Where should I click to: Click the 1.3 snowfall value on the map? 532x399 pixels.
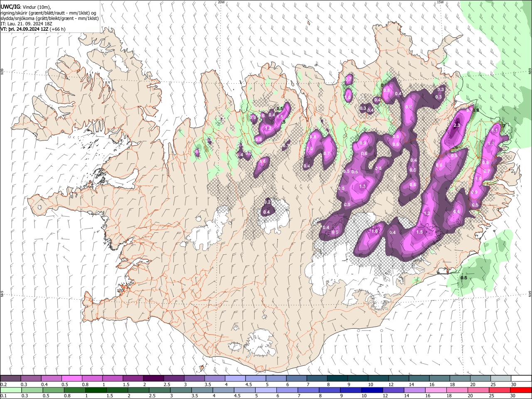tap(362, 186)
